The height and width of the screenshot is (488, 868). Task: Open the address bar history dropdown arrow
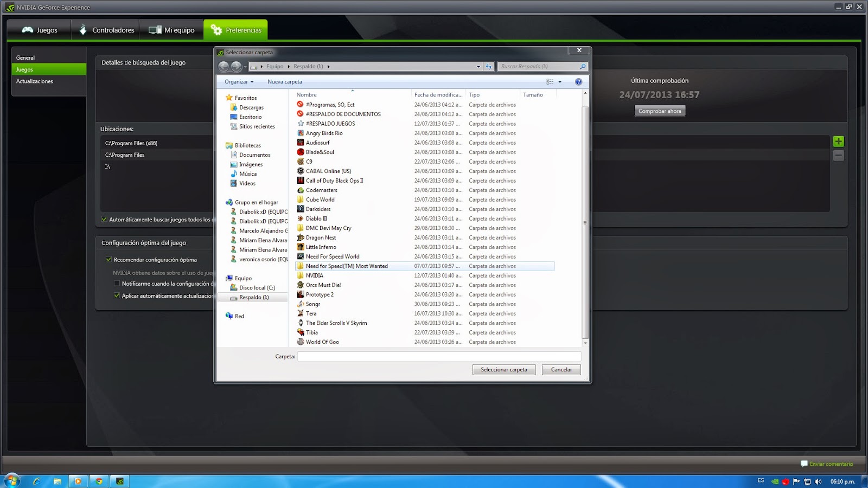pos(478,67)
